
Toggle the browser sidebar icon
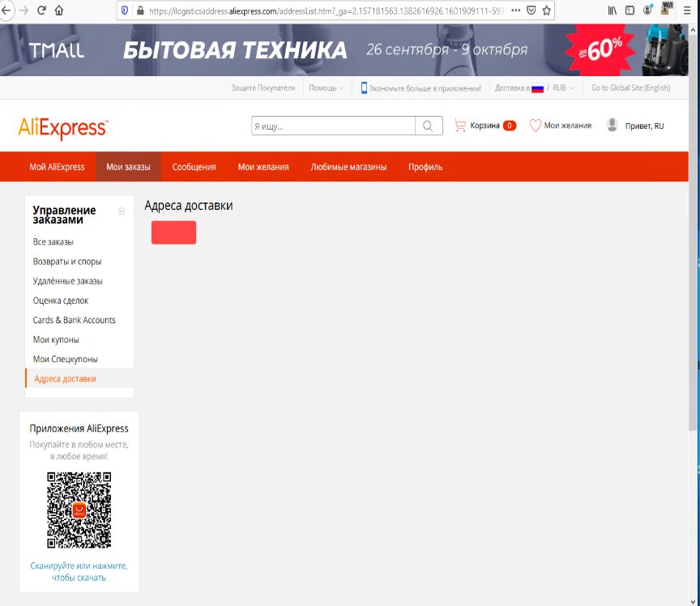(630, 11)
